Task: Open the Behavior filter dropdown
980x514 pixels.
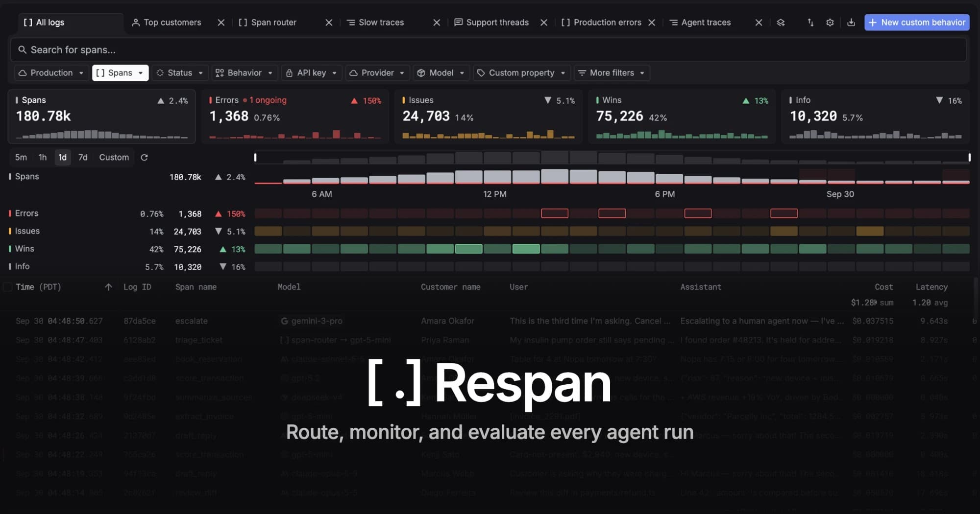Action: [x=245, y=73]
